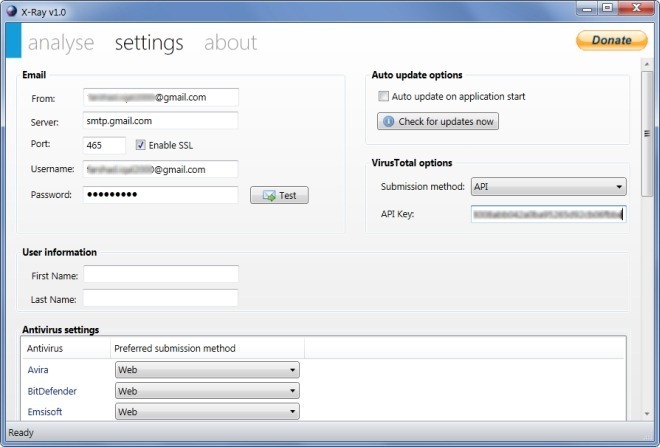Click the Last Name field
660x447 pixels.
click(x=160, y=298)
